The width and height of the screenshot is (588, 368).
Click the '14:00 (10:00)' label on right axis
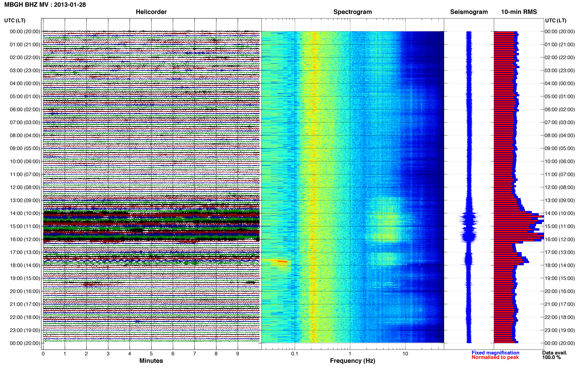pos(560,213)
